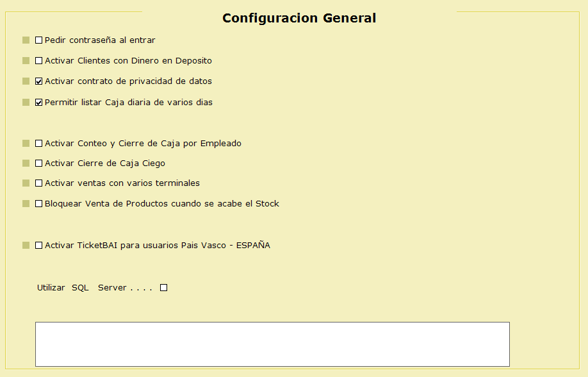Disable Permitir listar Caja diaria de varios dias
Image resolution: width=588 pixels, height=377 pixels.
click(39, 102)
